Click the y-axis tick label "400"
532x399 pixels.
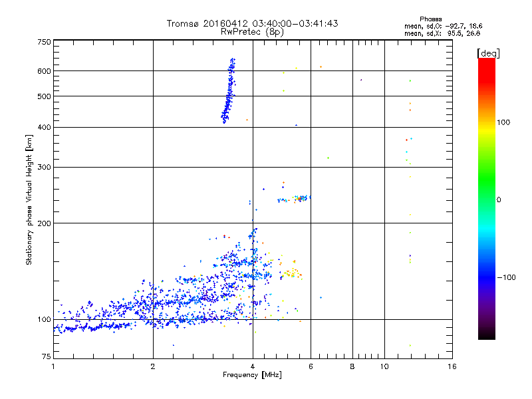(44, 127)
